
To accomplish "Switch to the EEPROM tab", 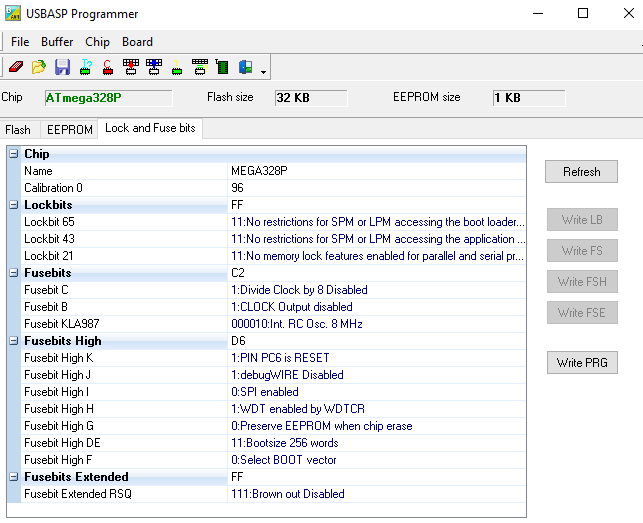I will coord(69,130).
